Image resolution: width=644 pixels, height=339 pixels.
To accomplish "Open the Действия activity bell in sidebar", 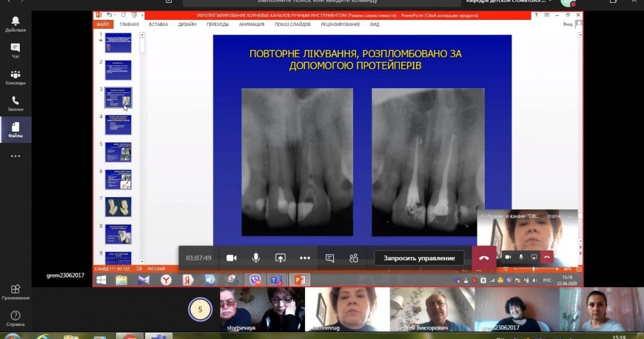I will tap(15, 23).
